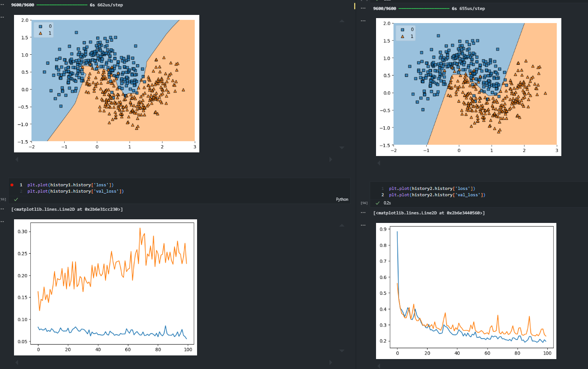Click the up scroll arrow of left scatter output
Viewport: 588px width, 369px height.
click(342, 21)
